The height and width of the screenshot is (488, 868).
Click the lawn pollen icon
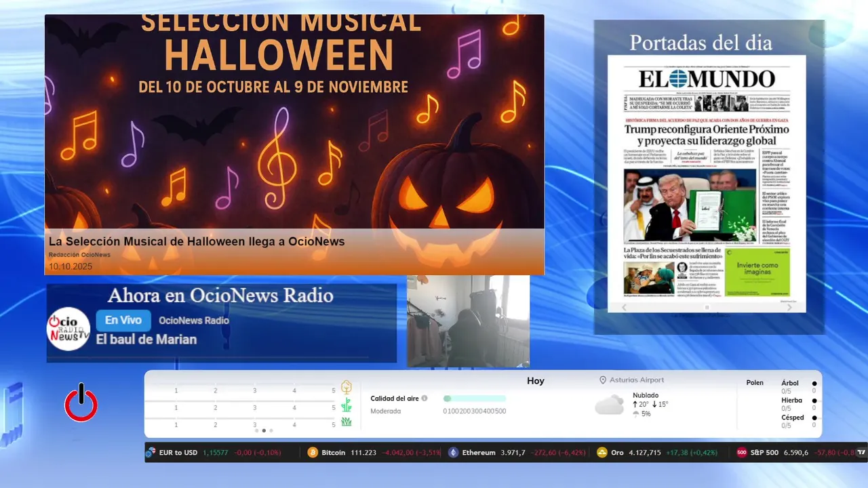coord(346,422)
